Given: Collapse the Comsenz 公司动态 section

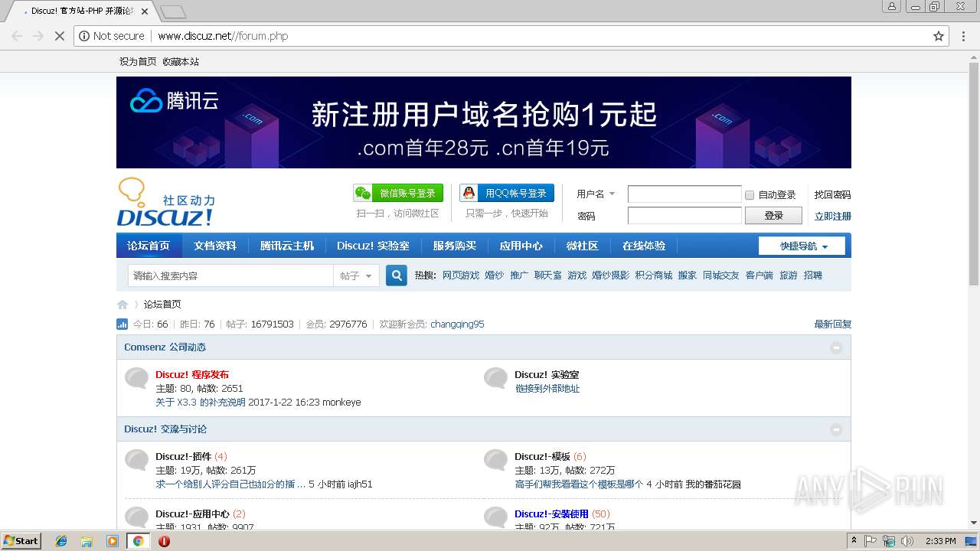Looking at the screenshot, I should pos(836,347).
